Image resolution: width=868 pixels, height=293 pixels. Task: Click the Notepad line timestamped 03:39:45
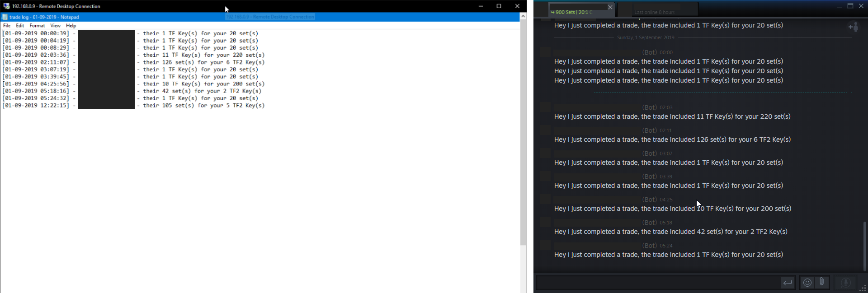pos(130,77)
